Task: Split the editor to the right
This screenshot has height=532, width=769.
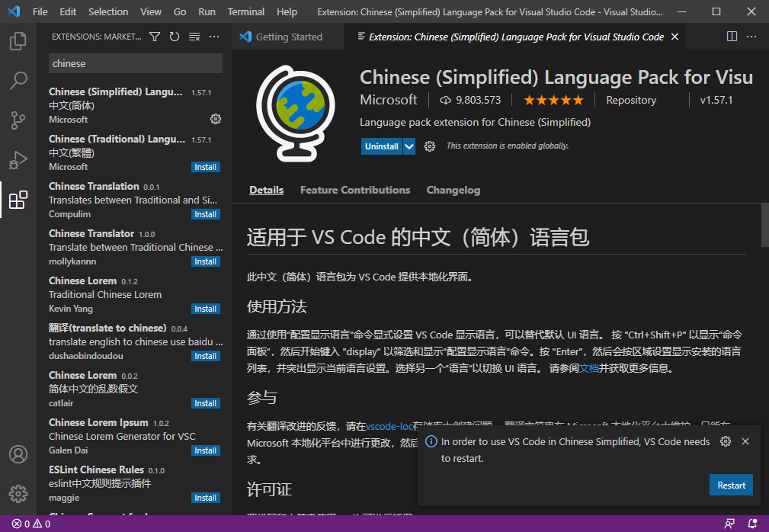Action: click(x=732, y=37)
